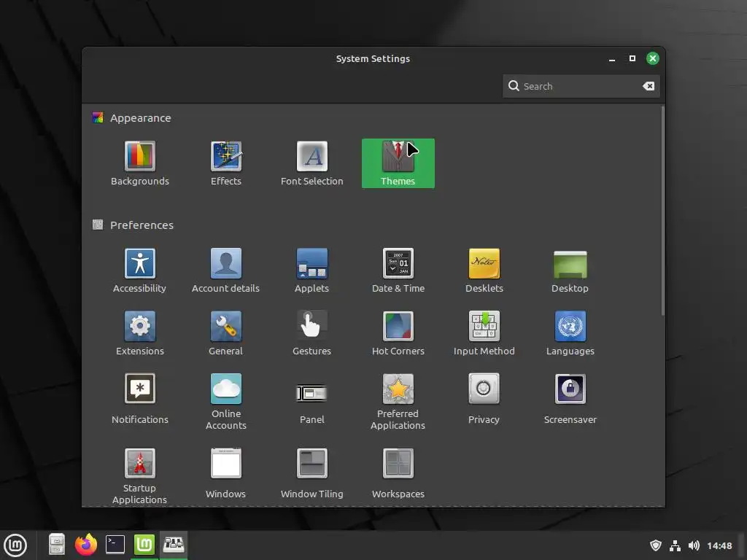Viewport: 747px width, 560px height.
Task: Open Accessibility preferences
Action: pos(139,271)
